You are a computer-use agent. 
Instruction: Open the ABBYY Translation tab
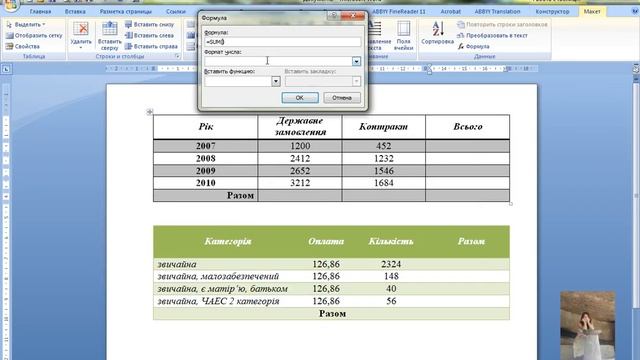[497, 11]
